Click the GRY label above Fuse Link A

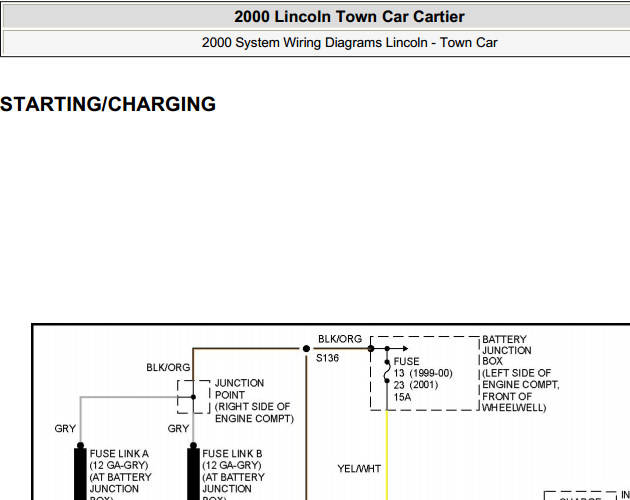[x=65, y=428]
